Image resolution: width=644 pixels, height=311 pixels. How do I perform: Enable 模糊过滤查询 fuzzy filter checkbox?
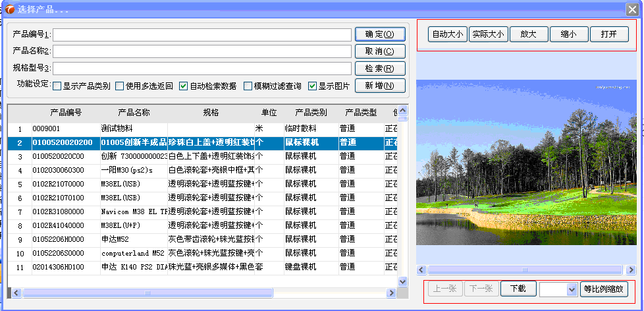coord(248,86)
